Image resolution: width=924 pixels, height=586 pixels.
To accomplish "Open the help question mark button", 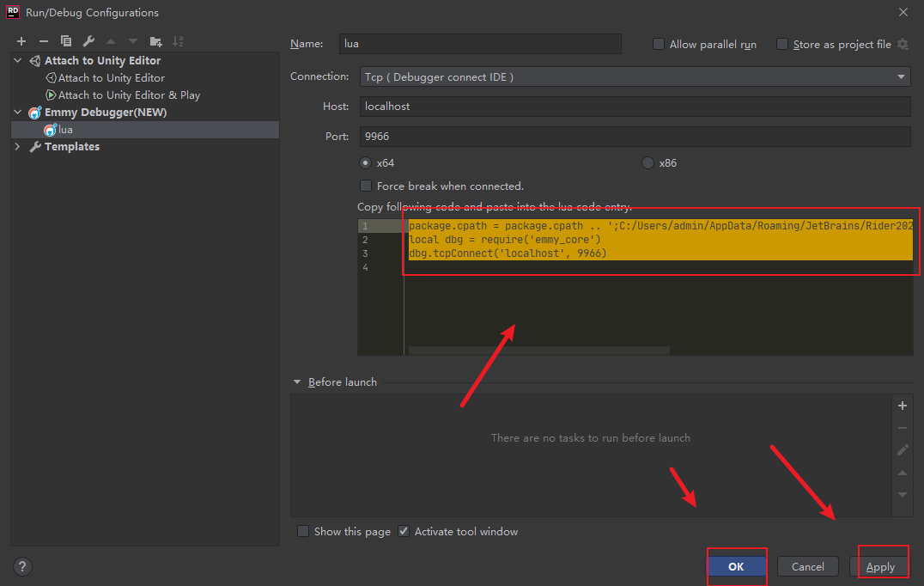I will coord(22,566).
